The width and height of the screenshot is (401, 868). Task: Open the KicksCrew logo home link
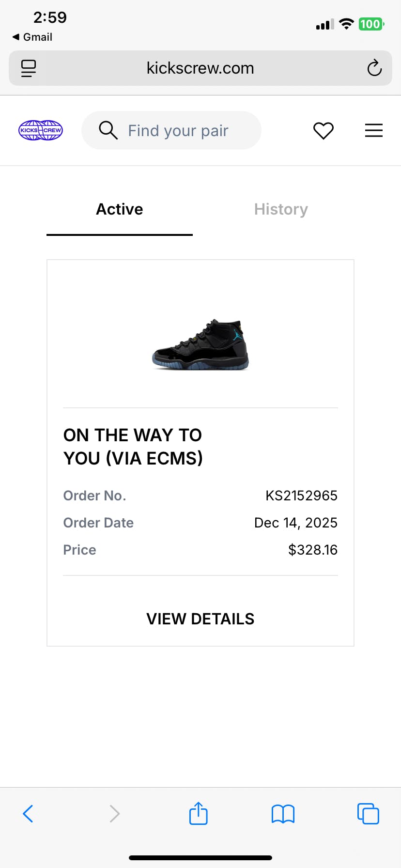click(41, 130)
